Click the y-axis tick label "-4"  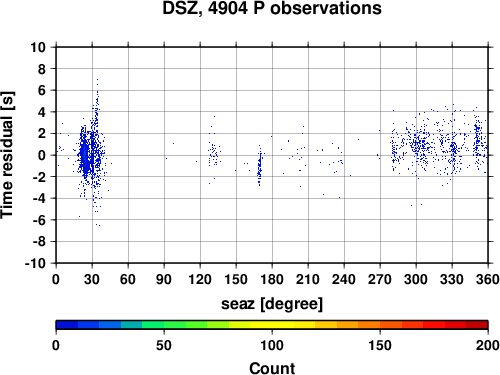[x=39, y=198]
